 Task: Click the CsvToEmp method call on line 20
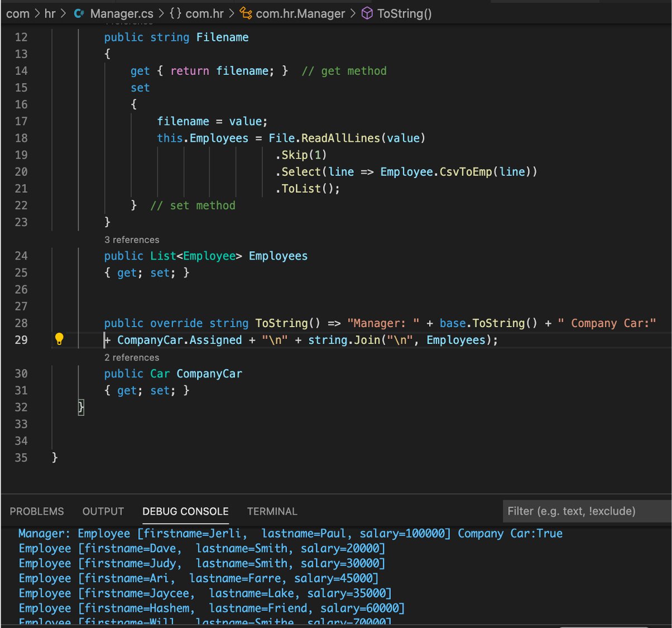pos(465,172)
